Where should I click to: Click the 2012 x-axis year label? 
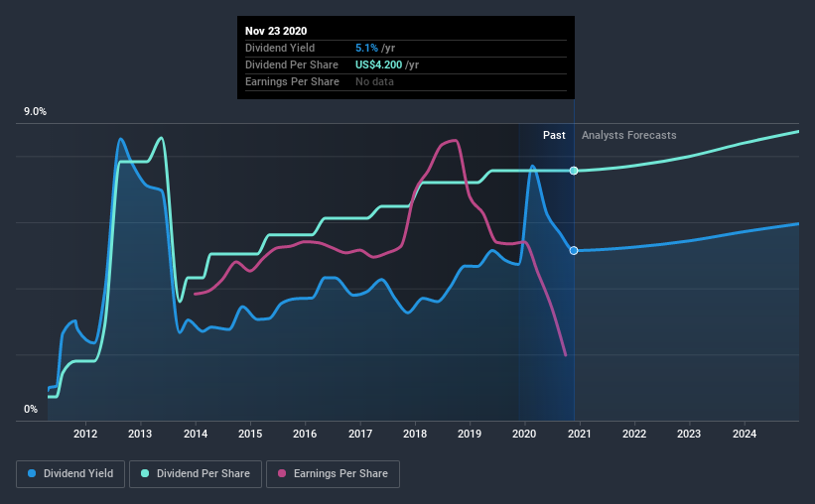point(85,434)
